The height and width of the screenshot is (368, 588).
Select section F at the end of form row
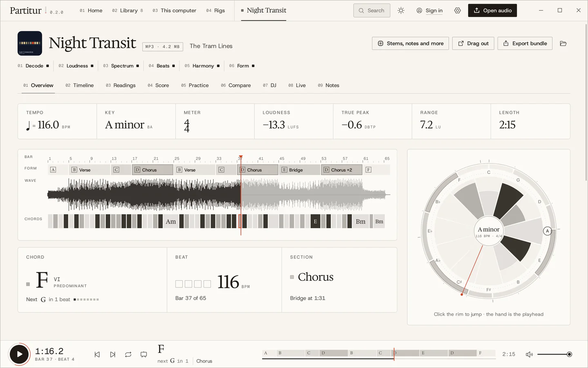[376, 170]
